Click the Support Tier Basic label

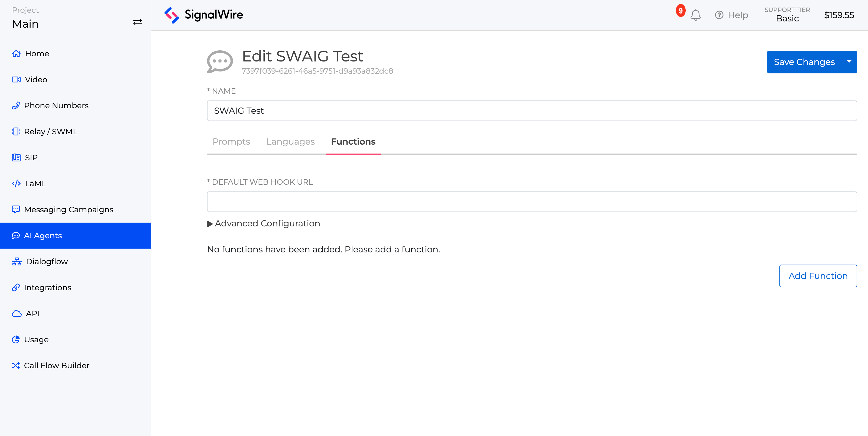click(787, 15)
